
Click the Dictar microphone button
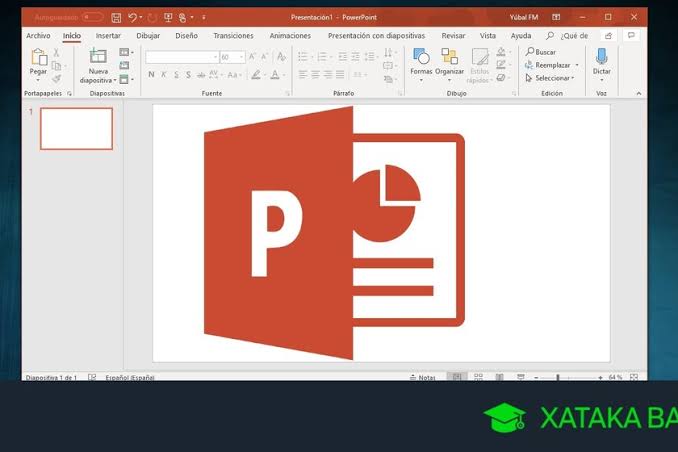[x=601, y=63]
